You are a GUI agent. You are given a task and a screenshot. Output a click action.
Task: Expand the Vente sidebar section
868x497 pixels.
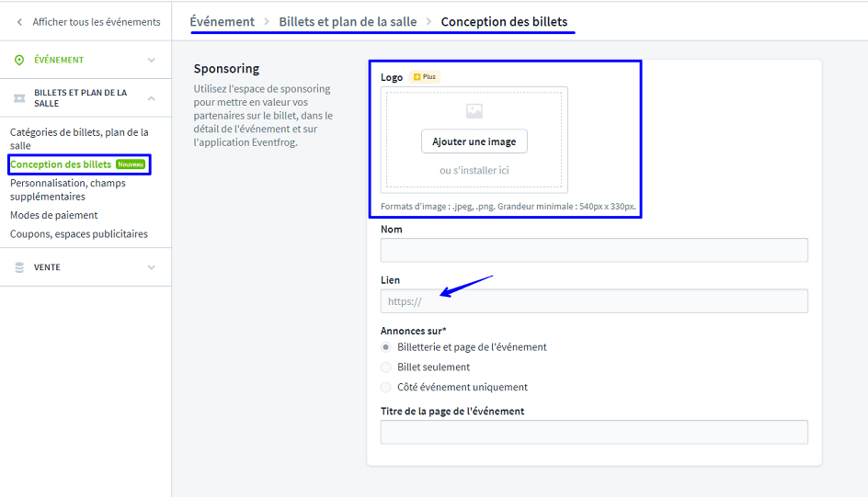[152, 267]
